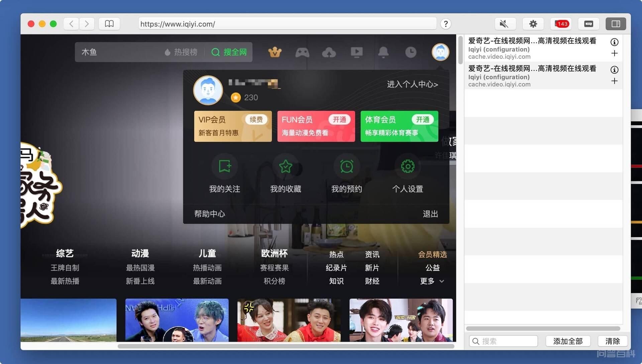The image size is (642, 364).
Task: Click the 体育会员 开通 card
Action: pos(399,126)
